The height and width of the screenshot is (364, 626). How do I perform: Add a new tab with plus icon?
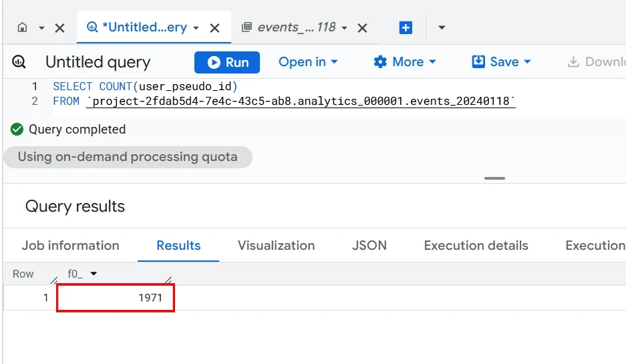pyautogui.click(x=406, y=27)
